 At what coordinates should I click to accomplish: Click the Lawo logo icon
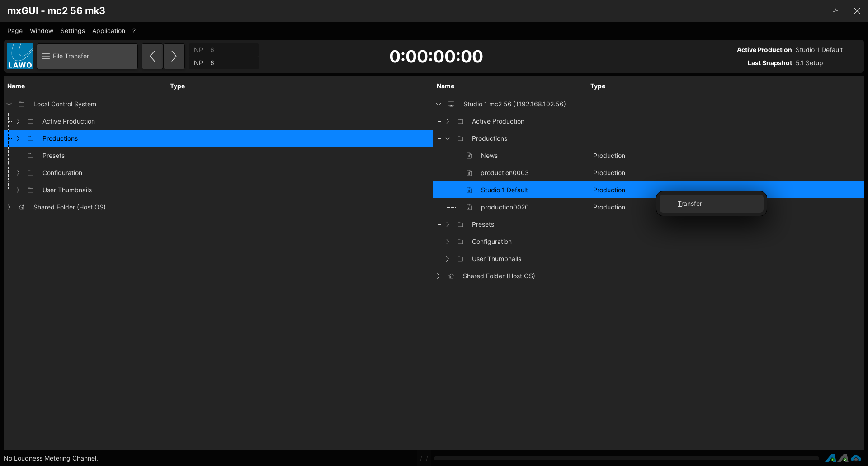(20, 56)
